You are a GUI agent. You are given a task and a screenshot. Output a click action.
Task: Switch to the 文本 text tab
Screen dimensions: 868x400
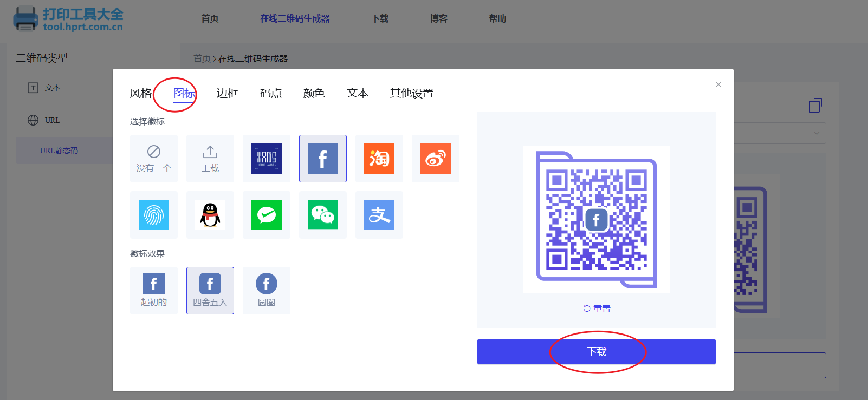pyautogui.click(x=358, y=93)
